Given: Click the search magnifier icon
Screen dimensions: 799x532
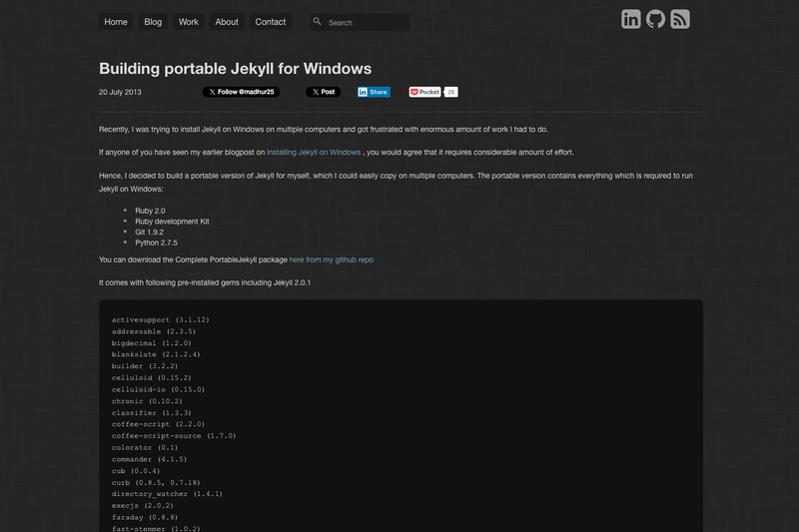Looking at the screenshot, I should [317, 21].
